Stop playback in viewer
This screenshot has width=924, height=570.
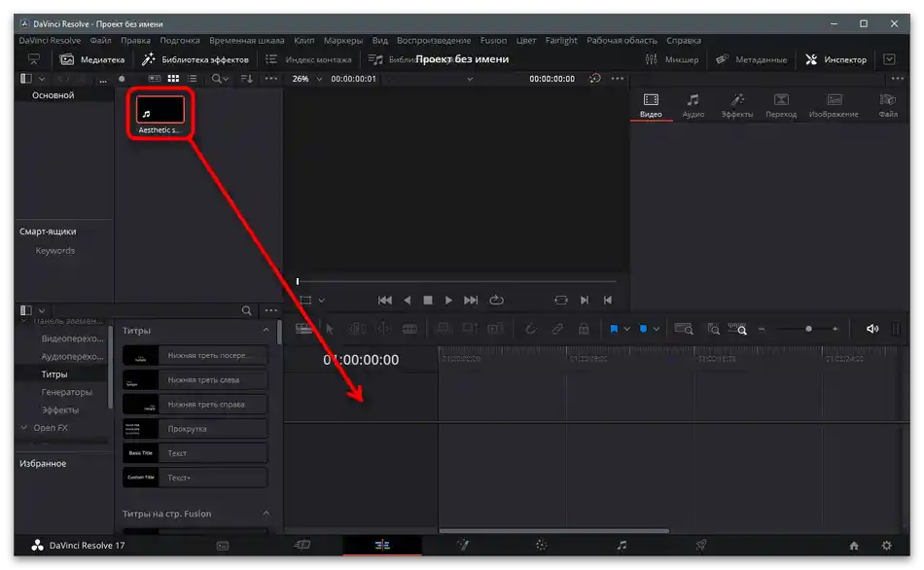click(428, 300)
